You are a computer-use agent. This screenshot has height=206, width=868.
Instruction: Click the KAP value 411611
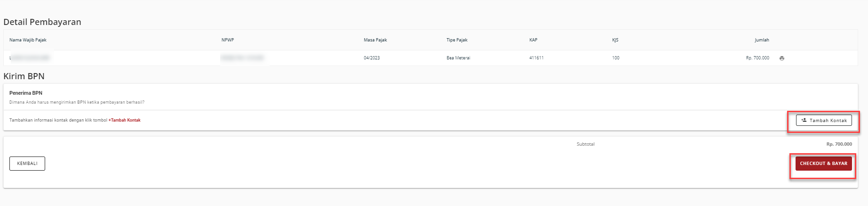[536, 58]
